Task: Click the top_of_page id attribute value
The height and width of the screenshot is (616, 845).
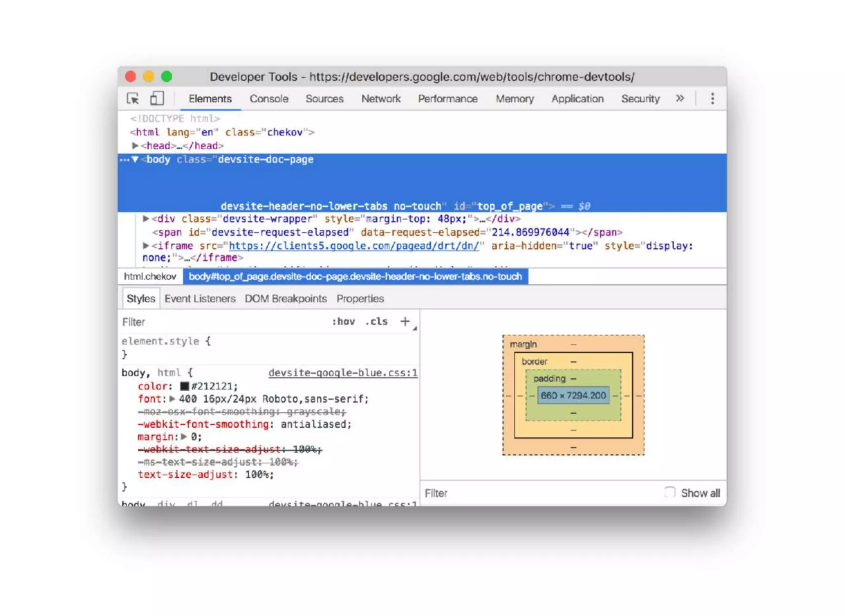Action: pyautogui.click(x=510, y=206)
